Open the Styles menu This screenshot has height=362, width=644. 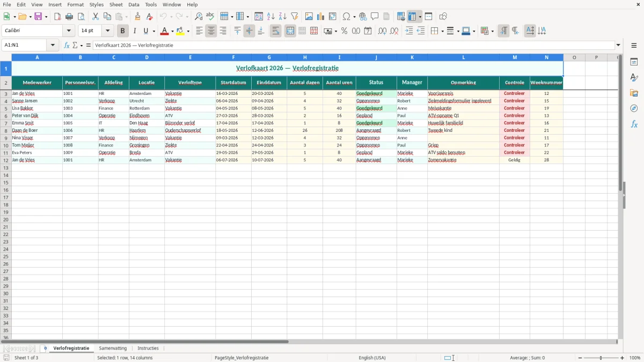point(97,4)
